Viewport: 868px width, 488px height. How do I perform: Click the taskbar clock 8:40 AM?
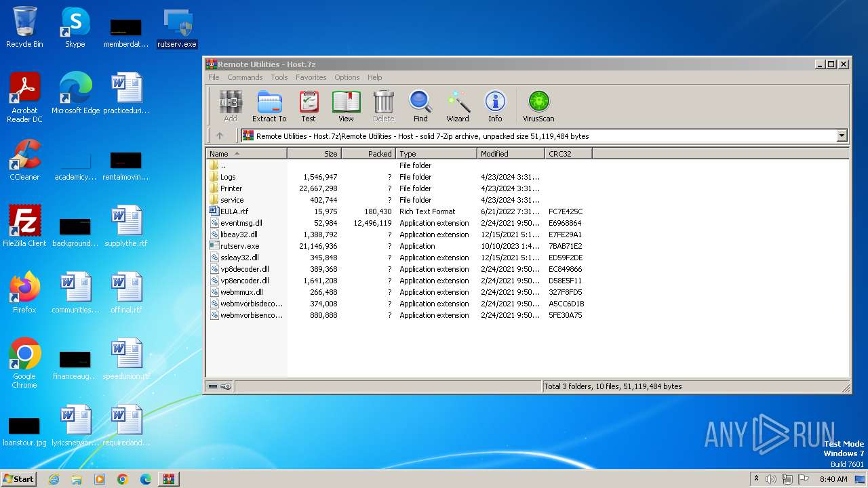833,479
